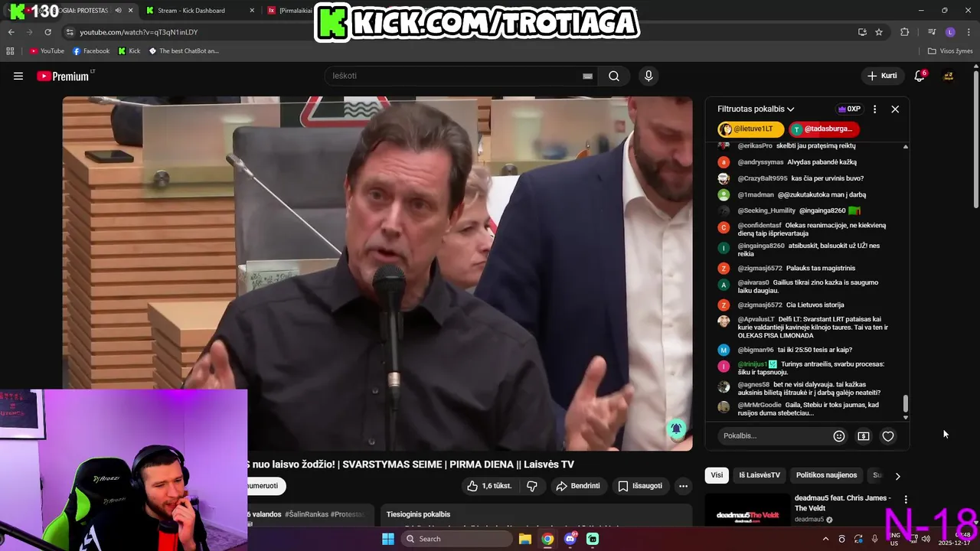Viewport: 980px width, 551px height.
Task: Click the browser address bar URL
Action: click(139, 32)
